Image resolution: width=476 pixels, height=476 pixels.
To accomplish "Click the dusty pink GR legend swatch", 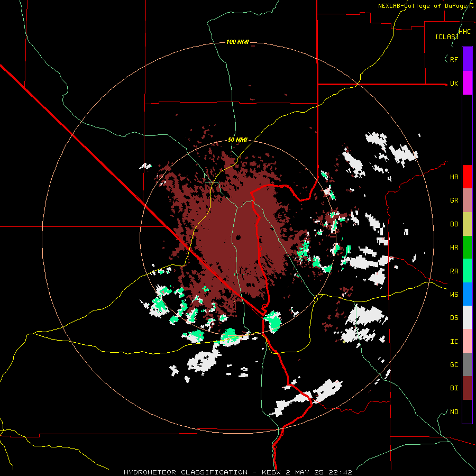I will pos(467,200).
